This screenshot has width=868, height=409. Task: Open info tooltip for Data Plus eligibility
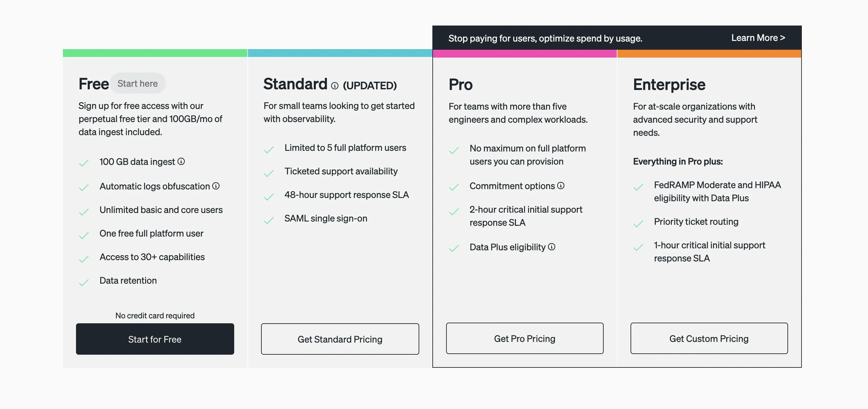coord(552,247)
